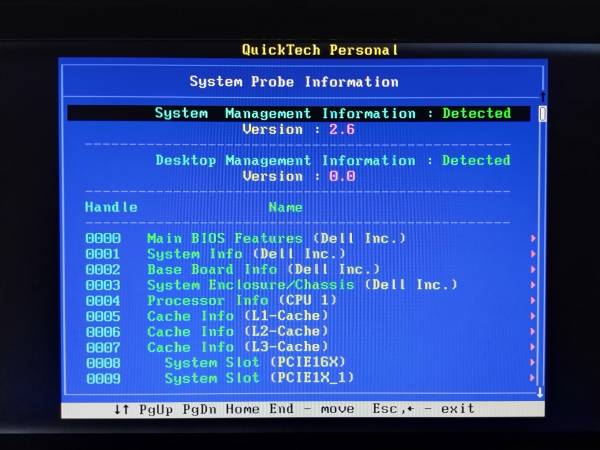This screenshot has width=600, height=450.
Task: Click Desktop Management Information line
Action: click(x=333, y=160)
